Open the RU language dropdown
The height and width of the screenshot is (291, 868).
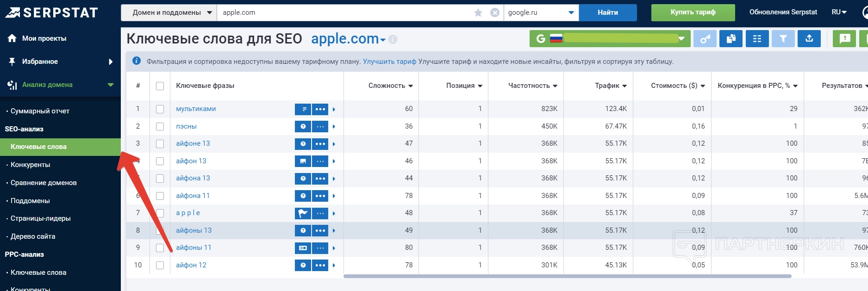coord(839,12)
